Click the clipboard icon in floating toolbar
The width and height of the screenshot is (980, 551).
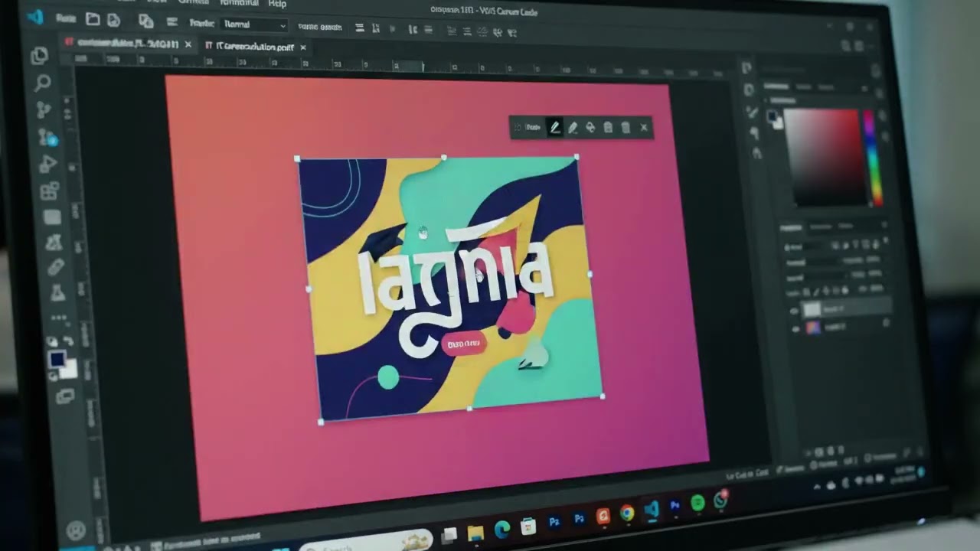click(x=608, y=128)
